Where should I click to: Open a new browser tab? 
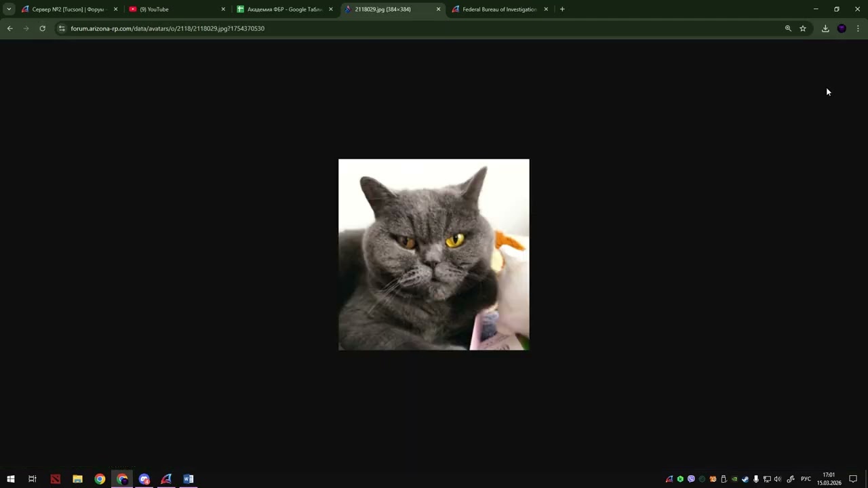[562, 9]
